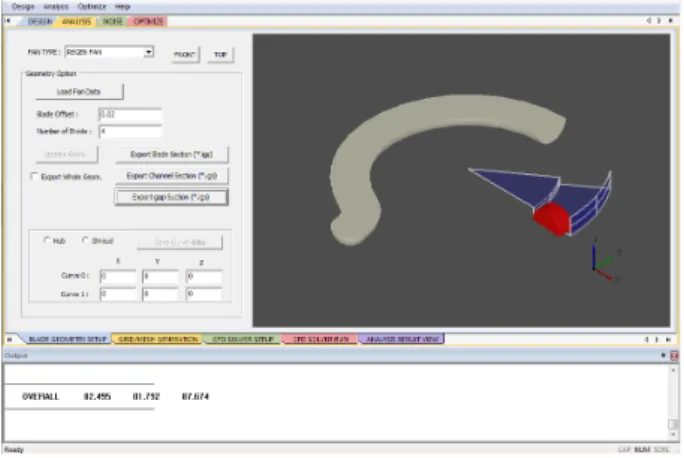
Task: Click into the Blade Offset field
Action: click(x=130, y=114)
